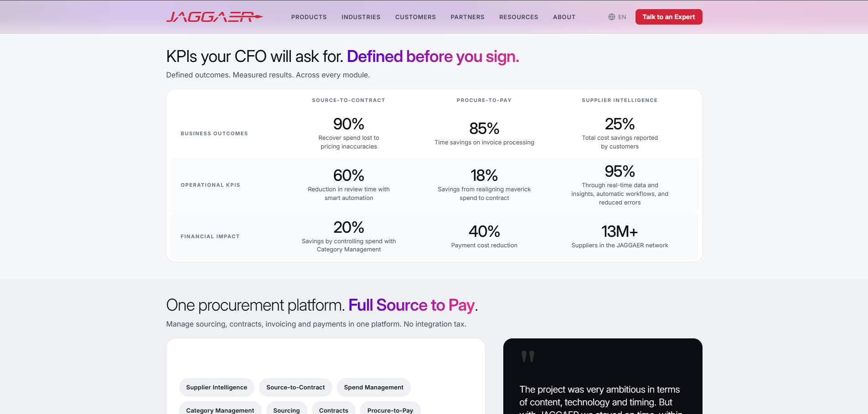Open the Industries menu
Image resolution: width=868 pixels, height=414 pixels.
click(361, 17)
